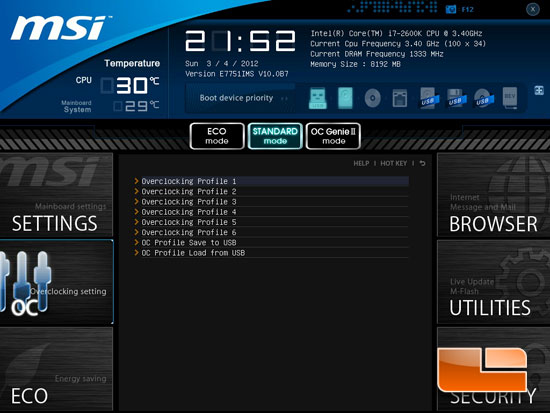Open Overclocking Profile 3
The width and height of the screenshot is (550, 413).
pyautogui.click(x=271, y=202)
